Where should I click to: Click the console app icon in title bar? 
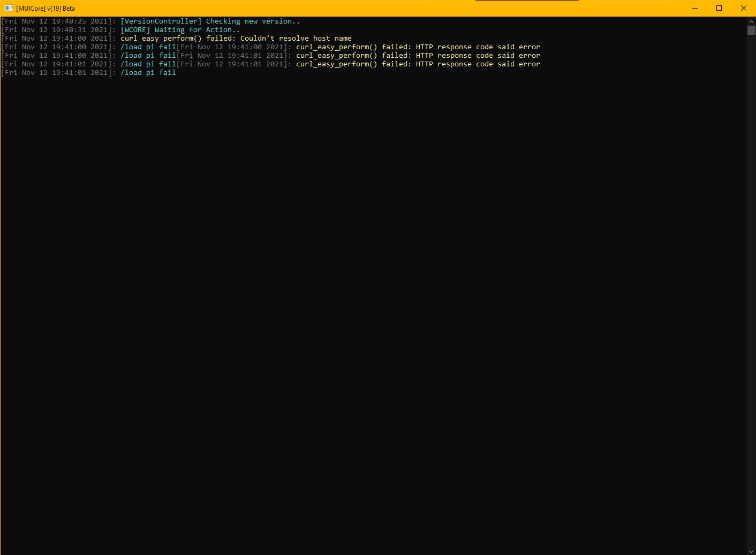9,8
